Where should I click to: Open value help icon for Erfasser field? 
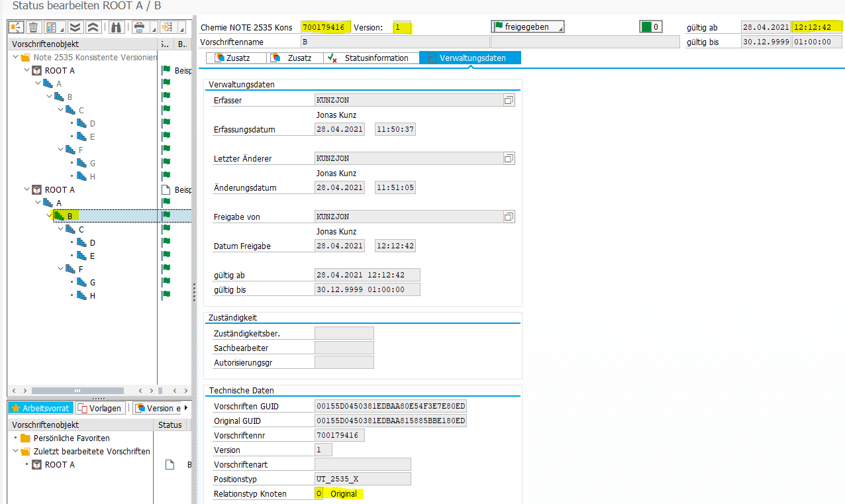509,100
